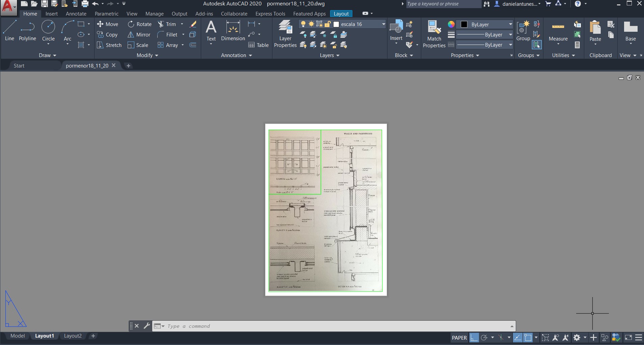Open the Parametric ribbon tab

click(106, 14)
